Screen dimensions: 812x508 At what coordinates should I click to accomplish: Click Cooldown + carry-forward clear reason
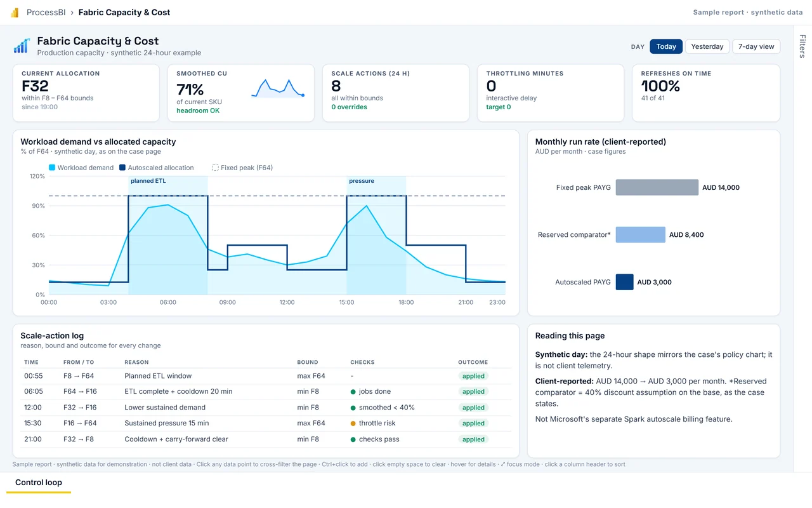[x=176, y=439]
